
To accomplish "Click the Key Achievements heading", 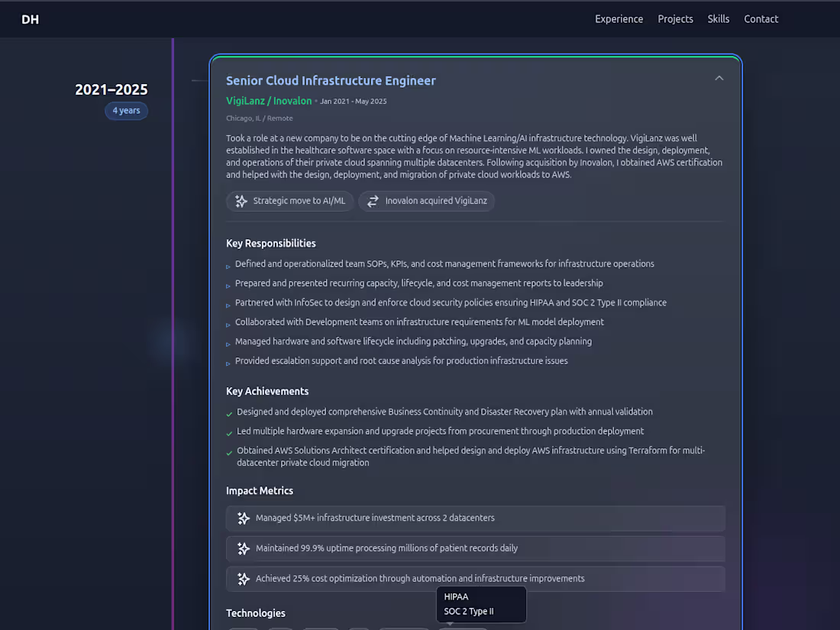I will 267,391.
